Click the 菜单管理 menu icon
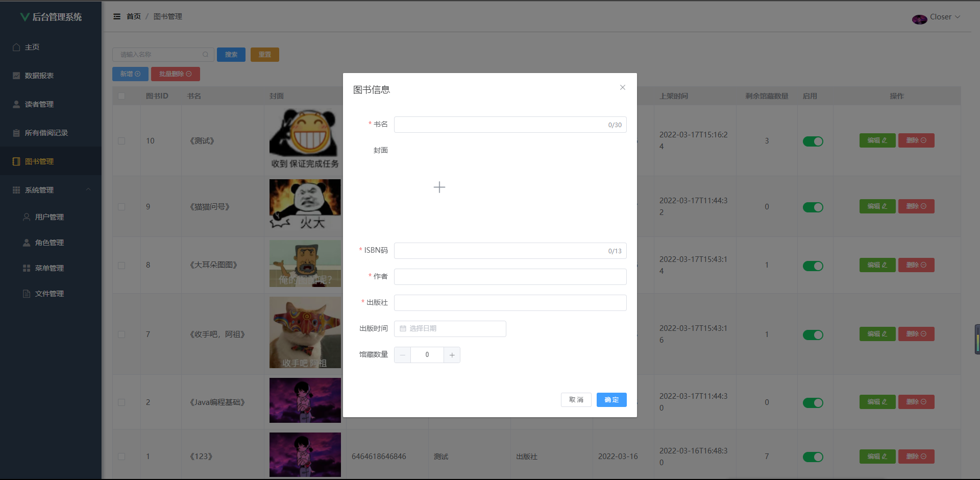Viewport: 980px width, 480px height. click(27, 268)
